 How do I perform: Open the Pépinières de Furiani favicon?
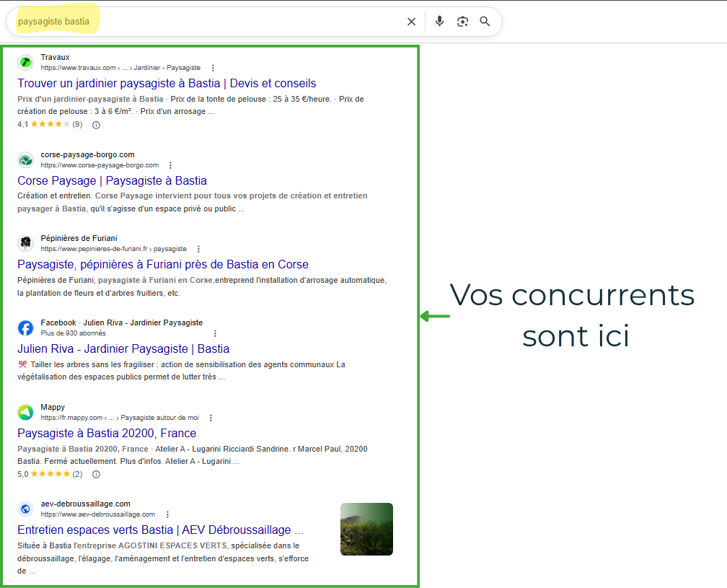pos(25,243)
